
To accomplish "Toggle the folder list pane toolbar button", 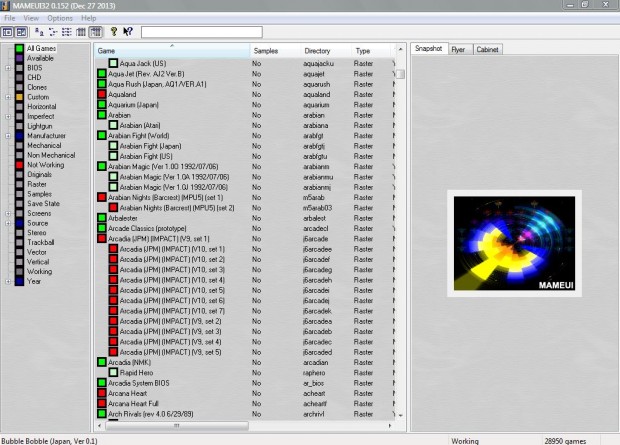I will pos(8,32).
